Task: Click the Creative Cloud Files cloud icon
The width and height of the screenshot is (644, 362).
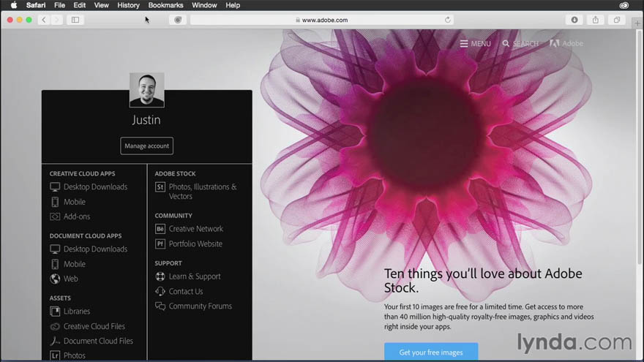Action: 55,327
